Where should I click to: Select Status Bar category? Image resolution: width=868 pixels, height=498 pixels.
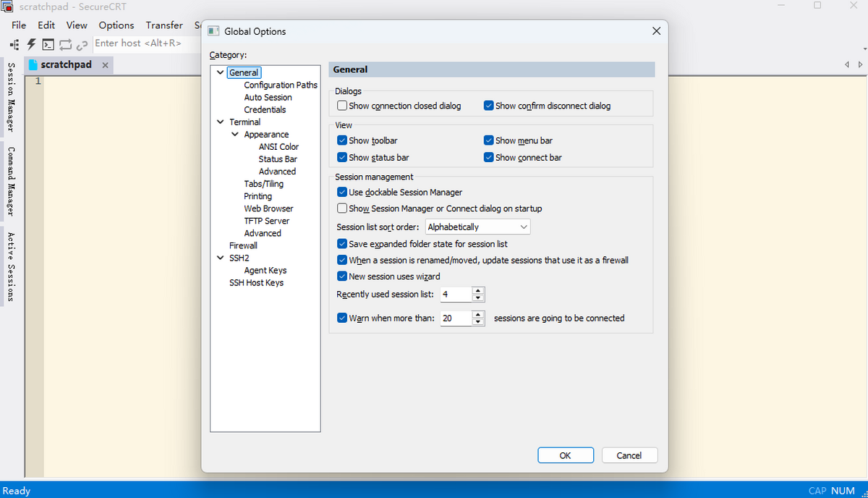pyautogui.click(x=278, y=159)
